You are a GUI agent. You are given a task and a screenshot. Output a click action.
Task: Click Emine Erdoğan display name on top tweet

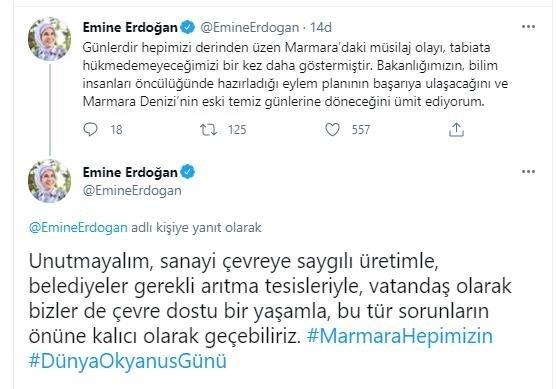point(130,27)
